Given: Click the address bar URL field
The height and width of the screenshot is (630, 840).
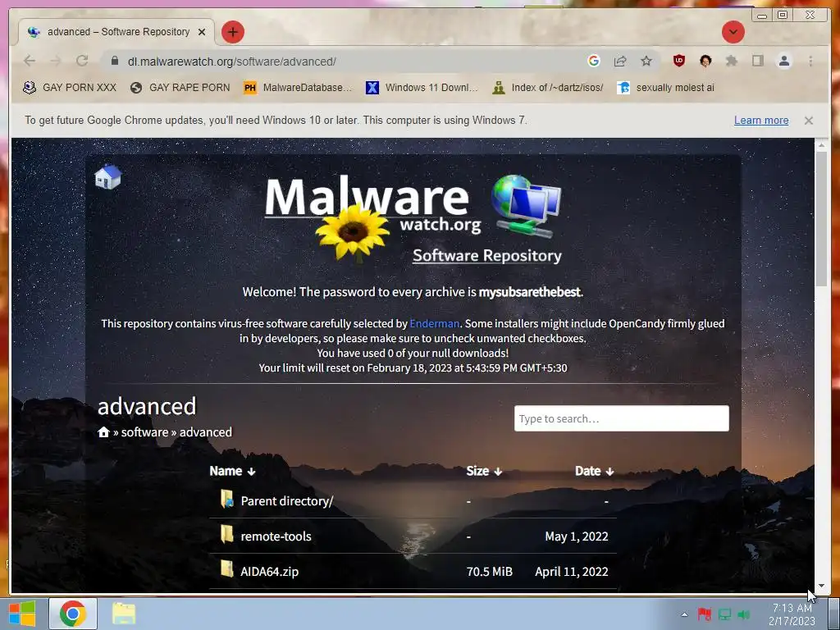Looking at the screenshot, I should [x=343, y=61].
